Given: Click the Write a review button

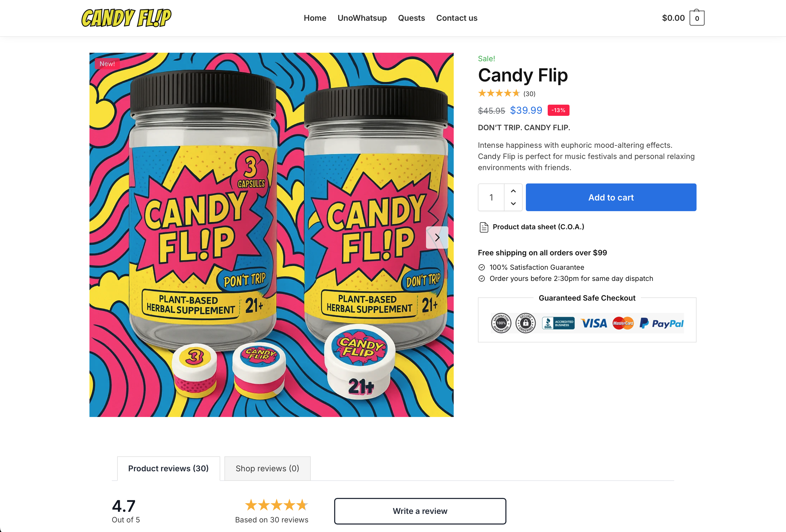Looking at the screenshot, I should (420, 511).
